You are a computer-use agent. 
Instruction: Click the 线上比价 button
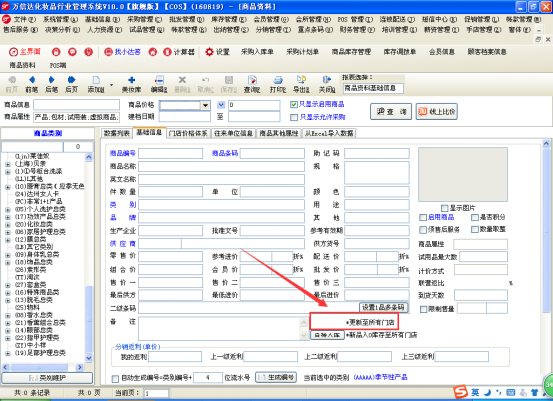coord(437,112)
